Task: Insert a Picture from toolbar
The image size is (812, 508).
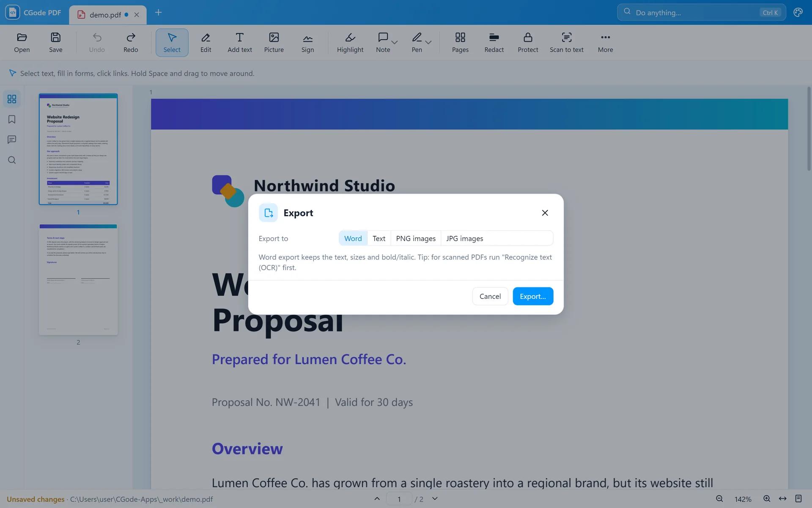Action: tap(274, 42)
